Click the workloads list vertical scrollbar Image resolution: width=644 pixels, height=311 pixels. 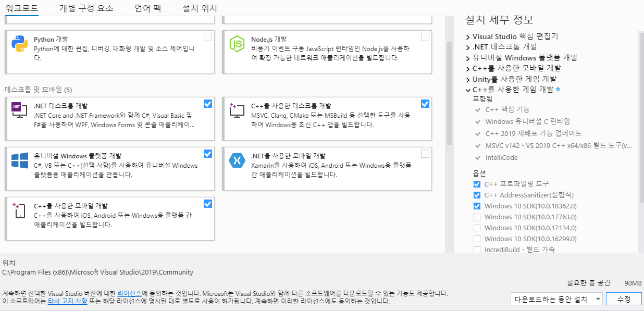[x=449, y=94]
